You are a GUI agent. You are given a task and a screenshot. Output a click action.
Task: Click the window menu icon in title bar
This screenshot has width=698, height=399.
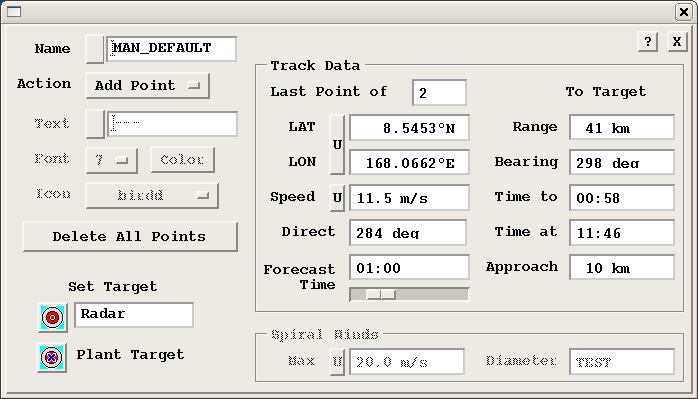14,12
